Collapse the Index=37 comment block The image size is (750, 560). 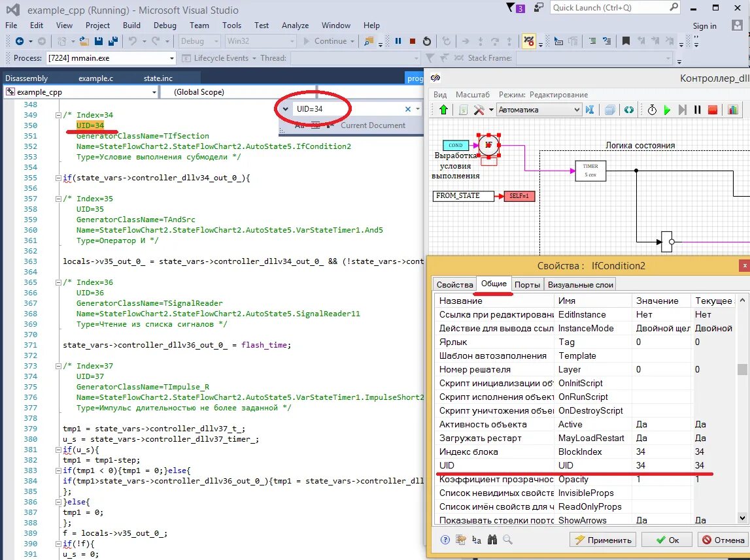pos(58,366)
